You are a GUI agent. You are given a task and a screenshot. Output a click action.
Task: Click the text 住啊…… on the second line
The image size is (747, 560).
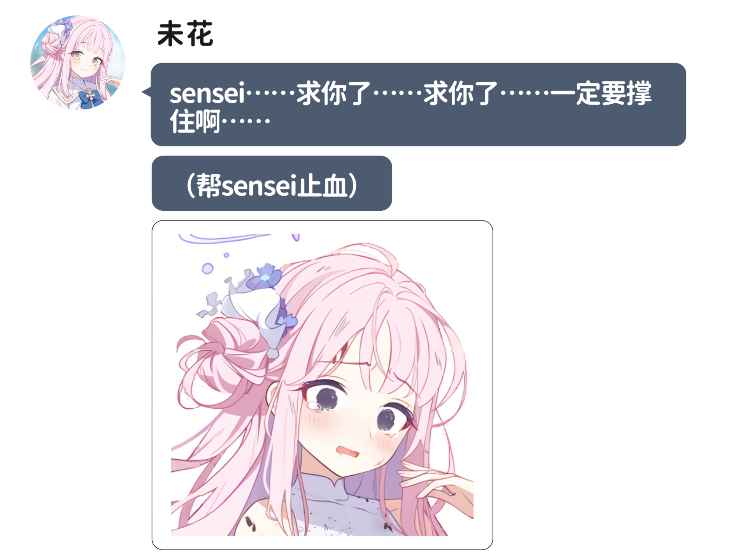[x=220, y=121]
